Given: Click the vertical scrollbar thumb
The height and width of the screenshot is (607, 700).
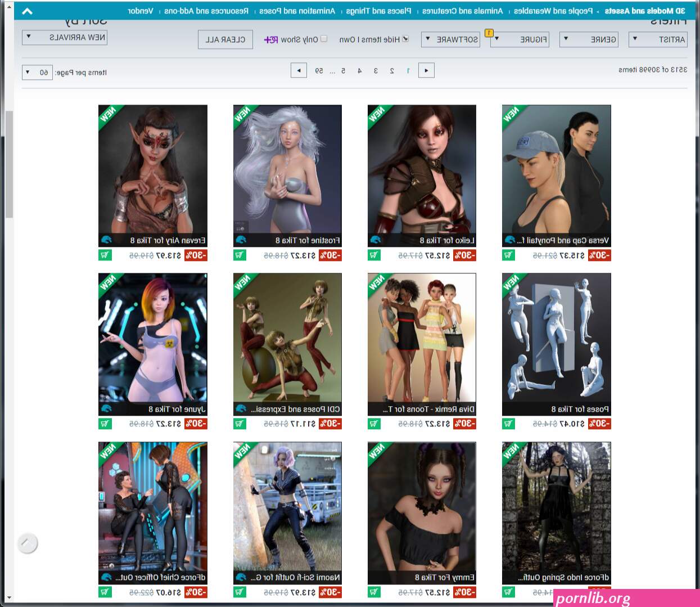Looking at the screenshot, I should [9, 164].
